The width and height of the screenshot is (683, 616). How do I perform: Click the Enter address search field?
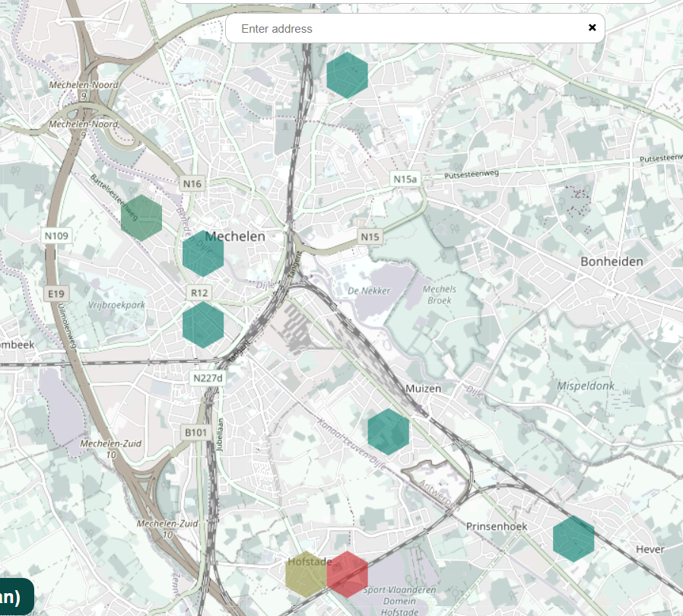(x=415, y=28)
